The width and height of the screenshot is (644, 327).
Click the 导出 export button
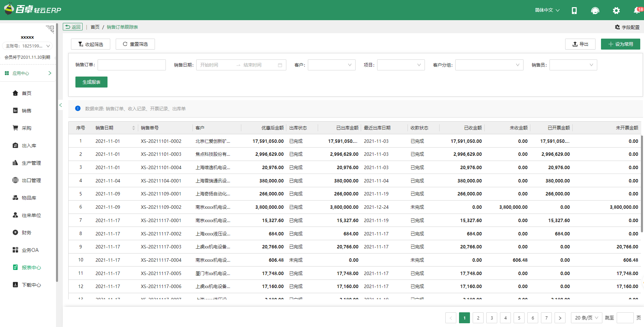tap(580, 44)
